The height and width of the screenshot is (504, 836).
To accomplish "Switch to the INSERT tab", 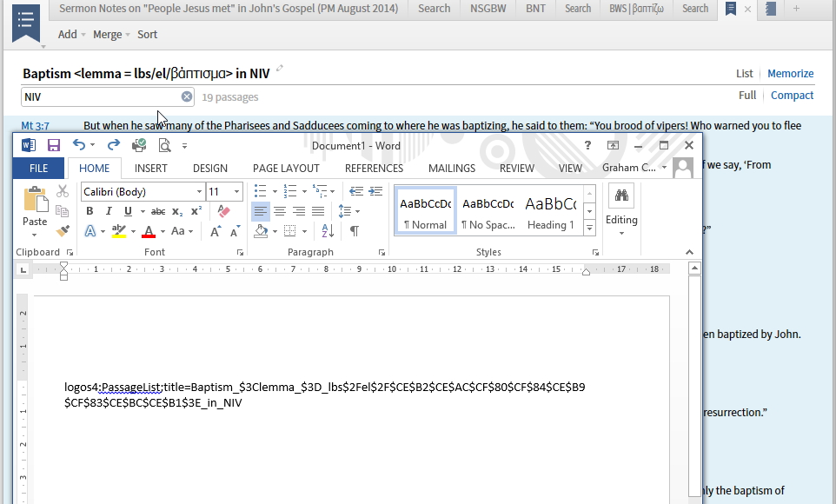I will point(151,168).
